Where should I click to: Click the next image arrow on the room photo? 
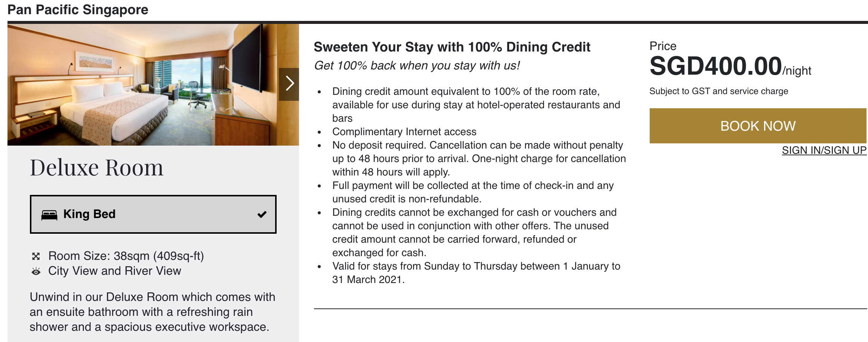289,84
